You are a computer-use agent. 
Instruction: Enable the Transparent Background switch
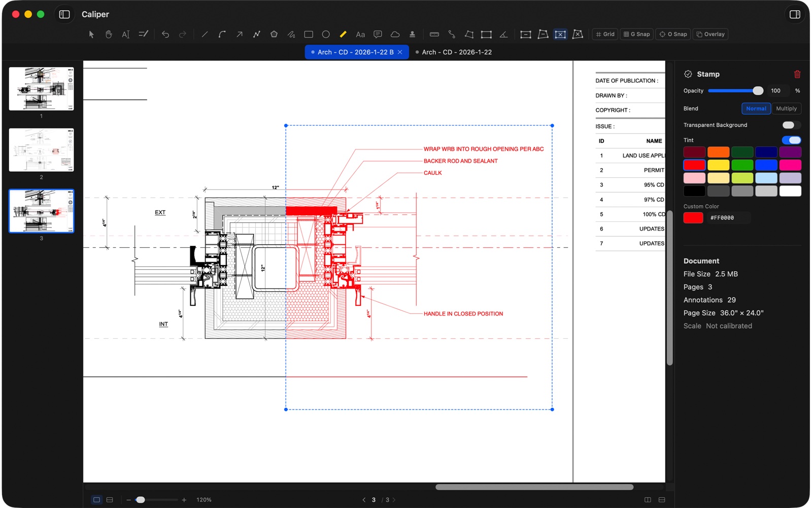[x=791, y=125]
